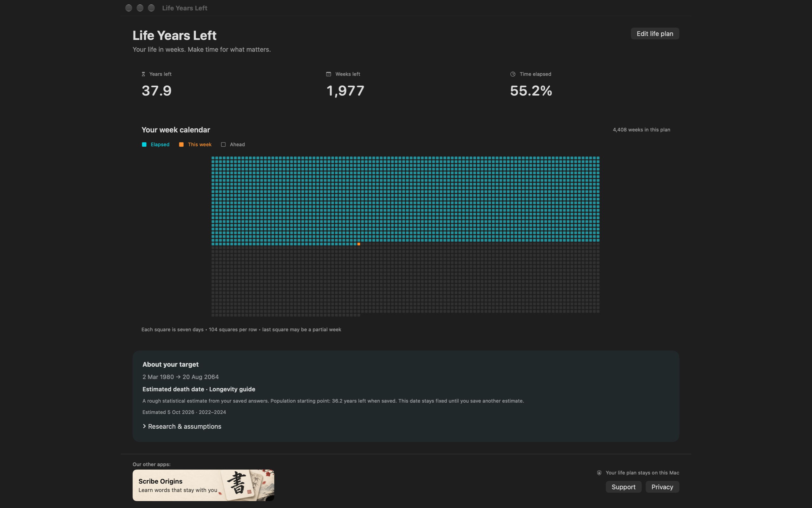The width and height of the screenshot is (812, 508).
Task: Click the orange This week legend swatch
Action: [x=181, y=144]
